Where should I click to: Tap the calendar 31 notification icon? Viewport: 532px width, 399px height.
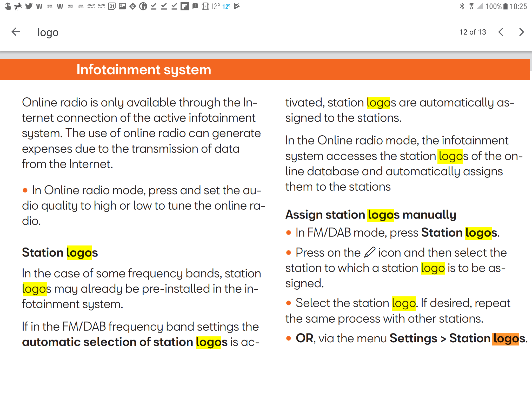pos(112,6)
